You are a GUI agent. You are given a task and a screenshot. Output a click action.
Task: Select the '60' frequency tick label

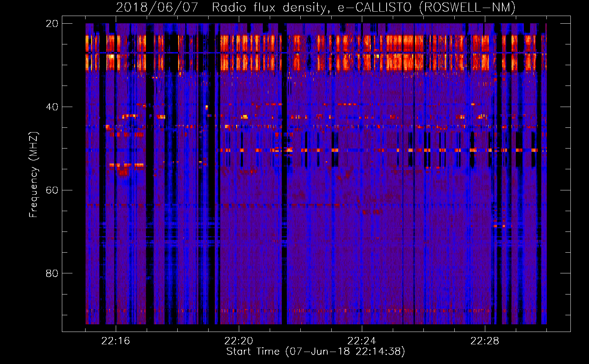coord(52,190)
